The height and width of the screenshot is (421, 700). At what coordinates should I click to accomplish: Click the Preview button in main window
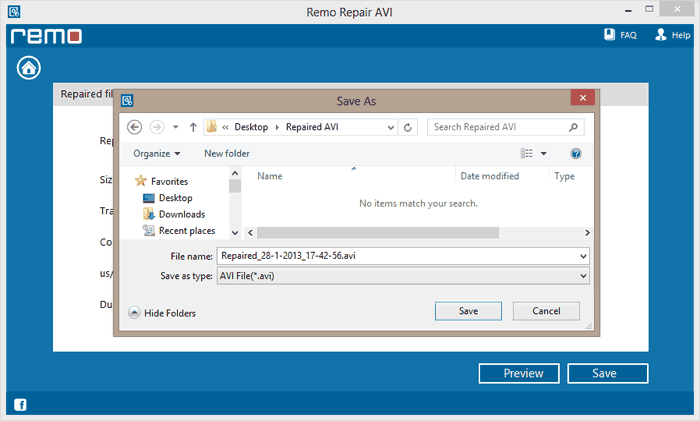(x=519, y=373)
